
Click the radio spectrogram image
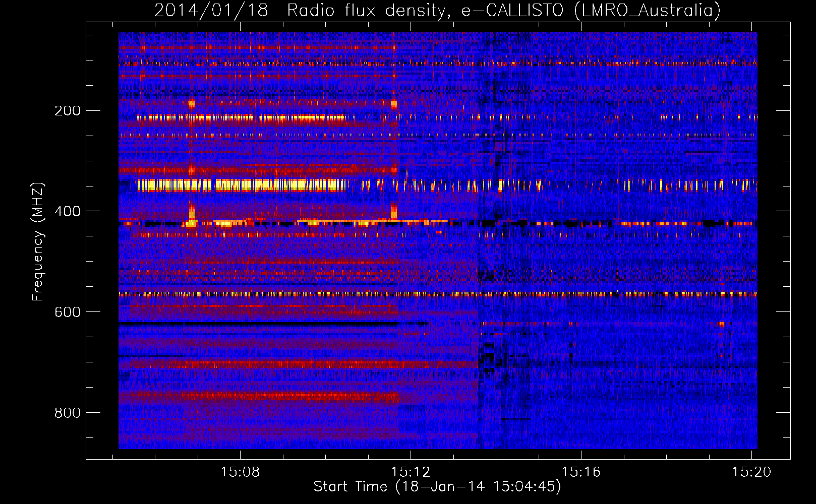[x=438, y=240]
